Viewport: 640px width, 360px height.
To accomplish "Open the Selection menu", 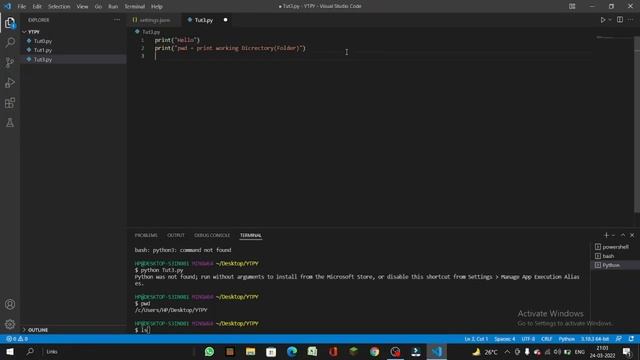I will coord(59,6).
